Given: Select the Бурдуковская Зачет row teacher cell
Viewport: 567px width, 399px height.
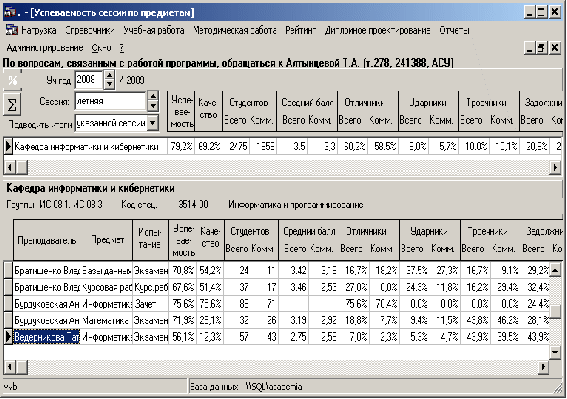Looking at the screenshot, I should click(x=47, y=304).
